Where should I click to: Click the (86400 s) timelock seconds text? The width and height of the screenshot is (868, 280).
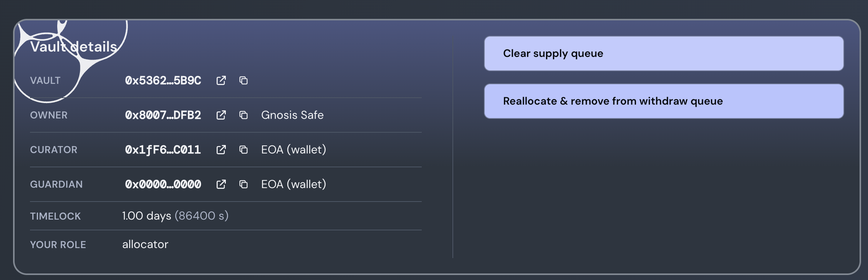coord(202,216)
